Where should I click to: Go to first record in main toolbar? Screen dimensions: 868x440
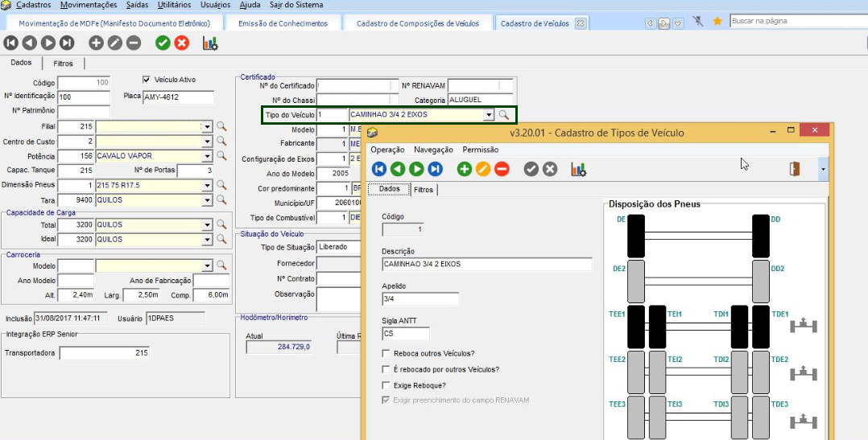pyautogui.click(x=11, y=43)
